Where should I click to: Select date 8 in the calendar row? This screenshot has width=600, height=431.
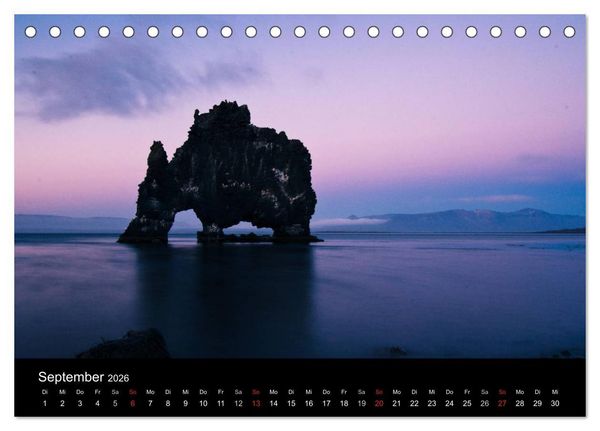168,403
